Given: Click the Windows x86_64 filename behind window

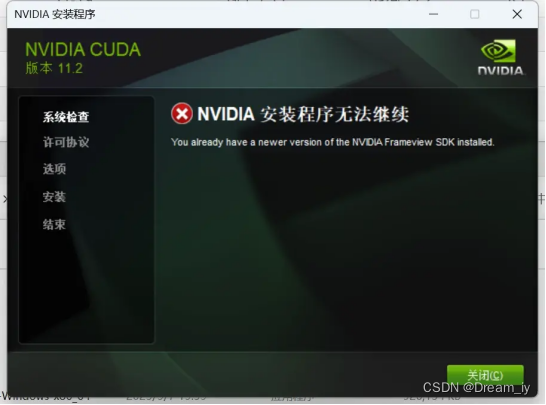Looking at the screenshot, I should [x=46, y=398].
